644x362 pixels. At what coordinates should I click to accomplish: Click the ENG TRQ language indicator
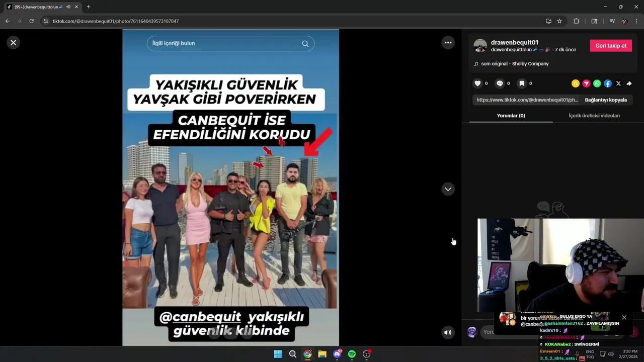[590, 354]
